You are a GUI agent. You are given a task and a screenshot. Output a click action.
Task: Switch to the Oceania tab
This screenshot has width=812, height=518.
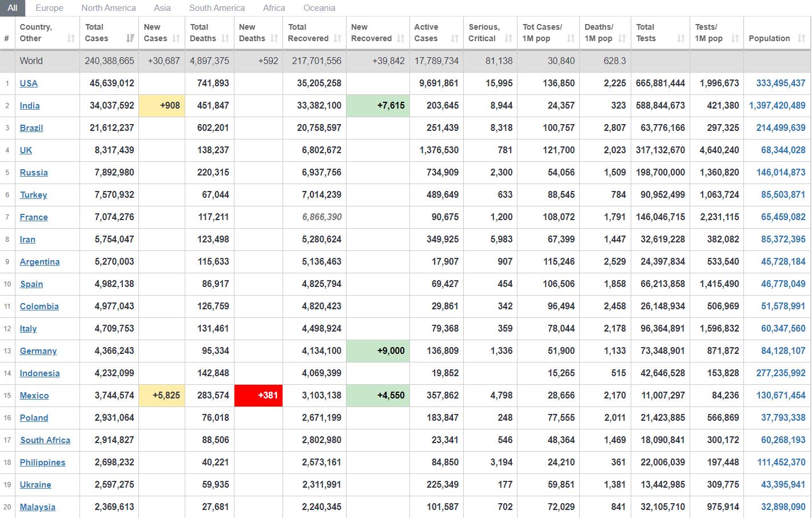pyautogui.click(x=320, y=8)
